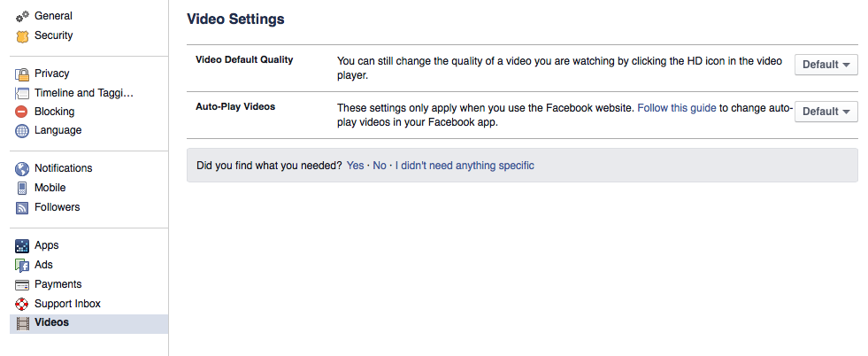
Task: Click the Notifications globe icon
Action: click(x=21, y=168)
